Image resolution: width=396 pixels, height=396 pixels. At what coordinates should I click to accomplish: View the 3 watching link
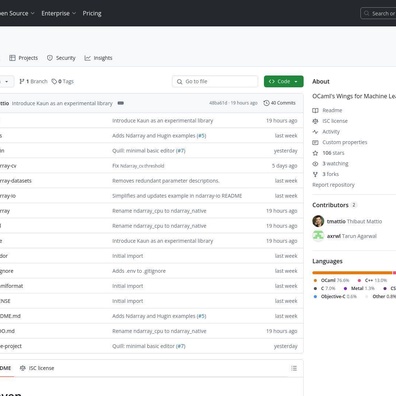(335, 164)
